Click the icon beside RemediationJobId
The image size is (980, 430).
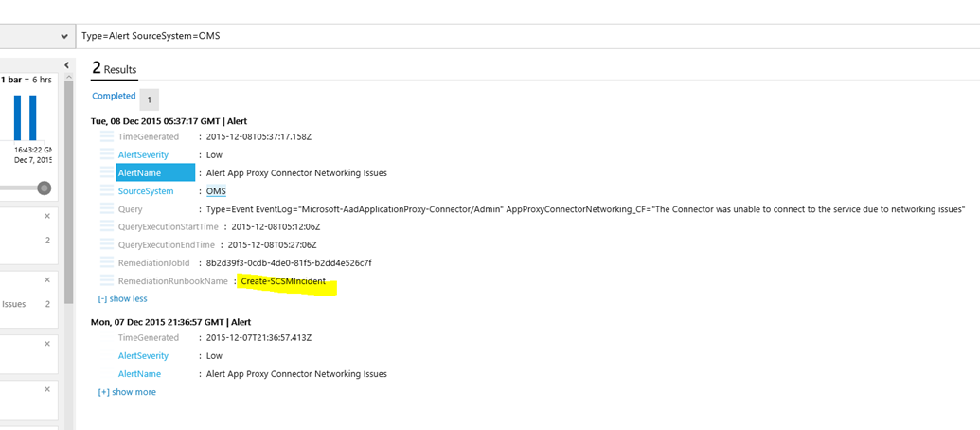(x=106, y=263)
